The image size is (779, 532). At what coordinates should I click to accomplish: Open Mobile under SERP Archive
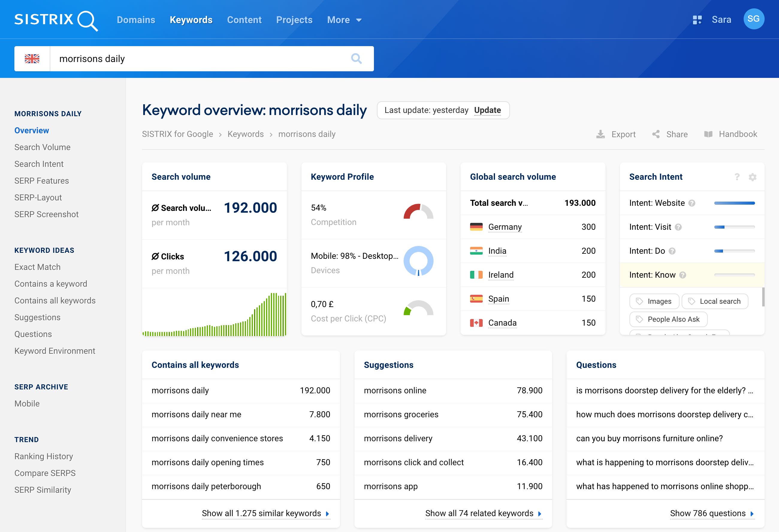[27, 404]
